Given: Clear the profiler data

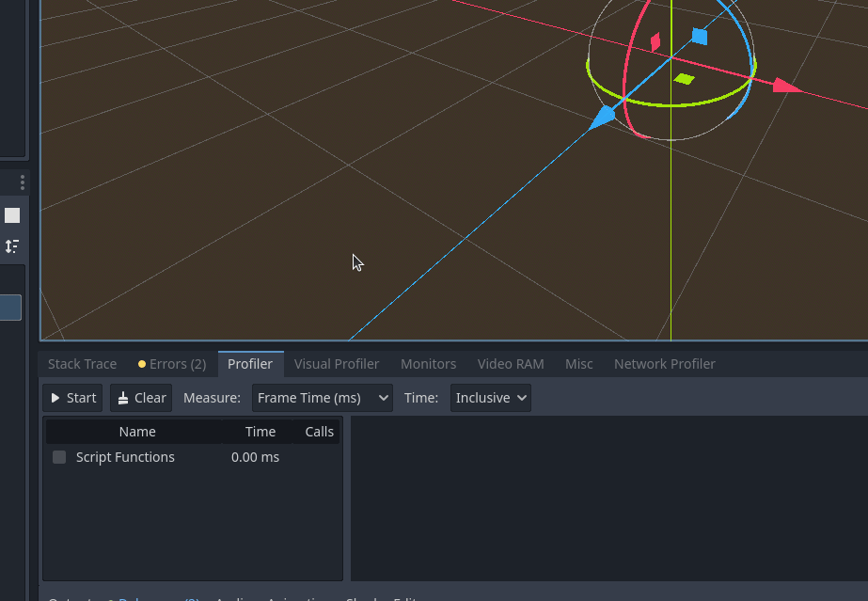Looking at the screenshot, I should click(140, 397).
